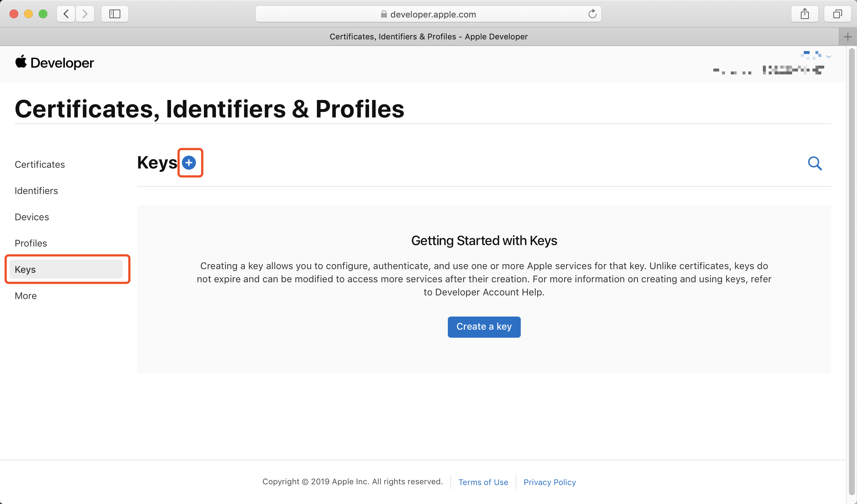Open Profiles in the sidebar
Screen dimensions: 857x504
pos(31,243)
